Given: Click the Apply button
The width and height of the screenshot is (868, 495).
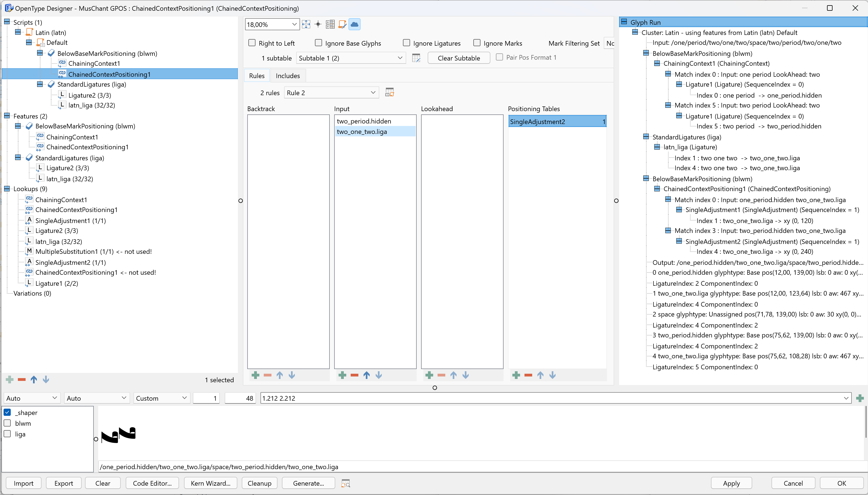Looking at the screenshot, I should (x=731, y=483).
